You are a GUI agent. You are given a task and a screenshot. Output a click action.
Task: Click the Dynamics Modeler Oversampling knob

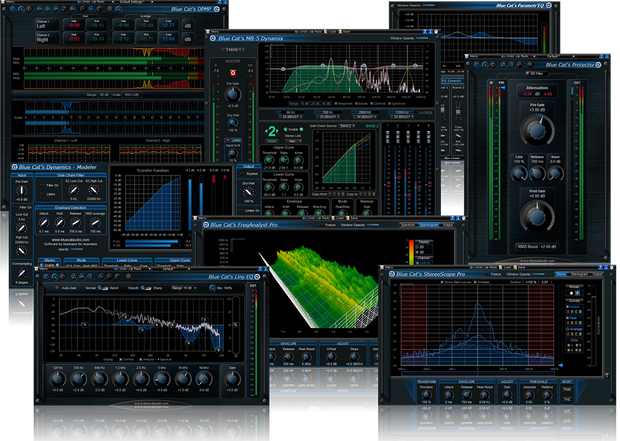click(x=21, y=273)
